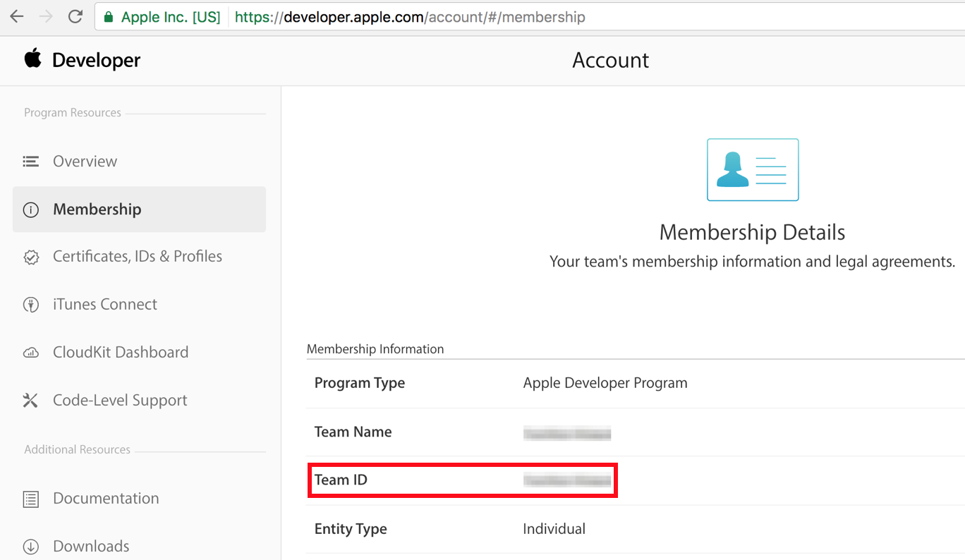965x560 pixels.
Task: Click the green padlock security icon
Action: click(108, 17)
